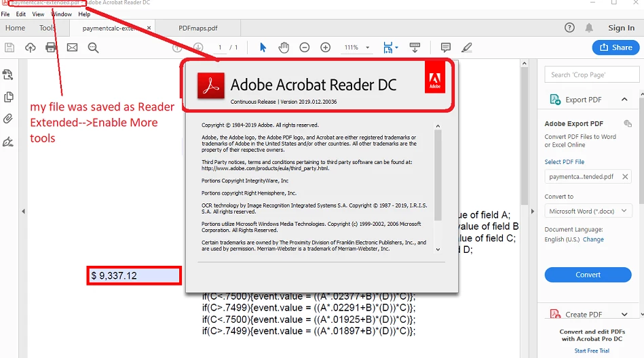The width and height of the screenshot is (644, 358).
Task: Open the attachments paperclip panel
Action: coord(8,119)
